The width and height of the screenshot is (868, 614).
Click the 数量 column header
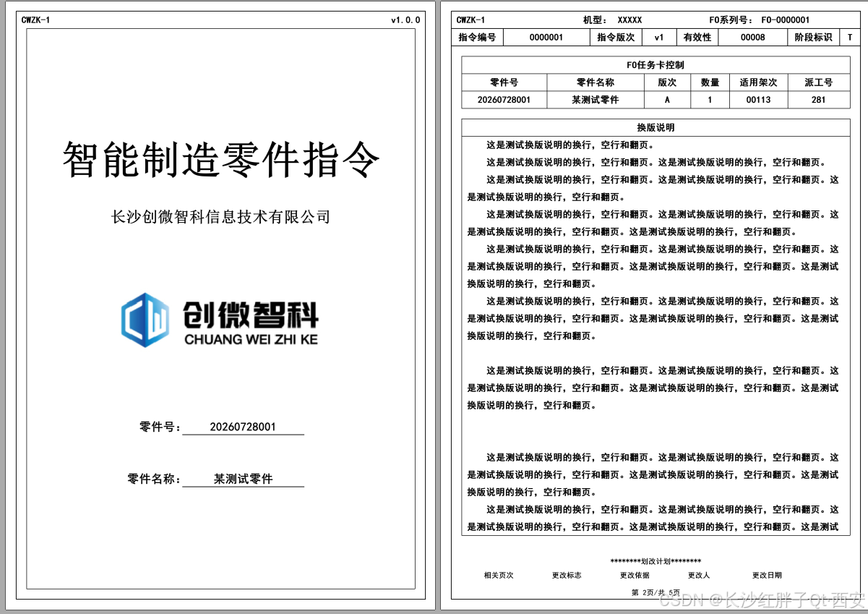click(x=710, y=82)
